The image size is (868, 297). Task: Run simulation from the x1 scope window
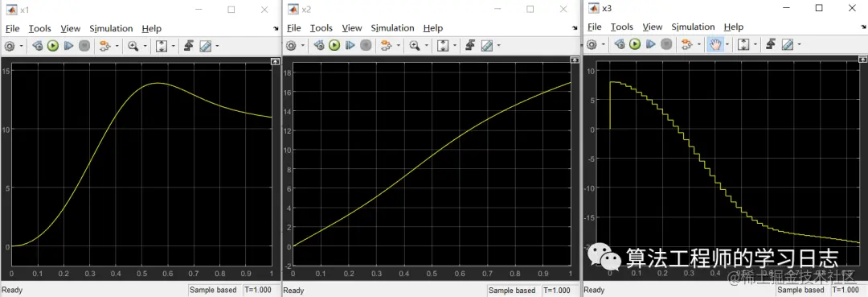click(52, 46)
